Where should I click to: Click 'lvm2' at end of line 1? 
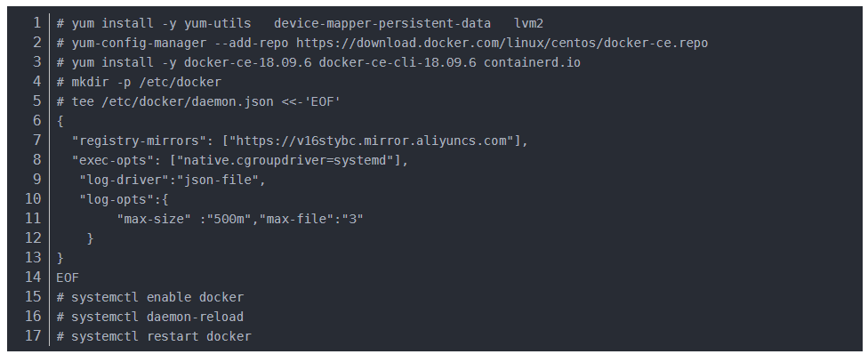click(528, 23)
